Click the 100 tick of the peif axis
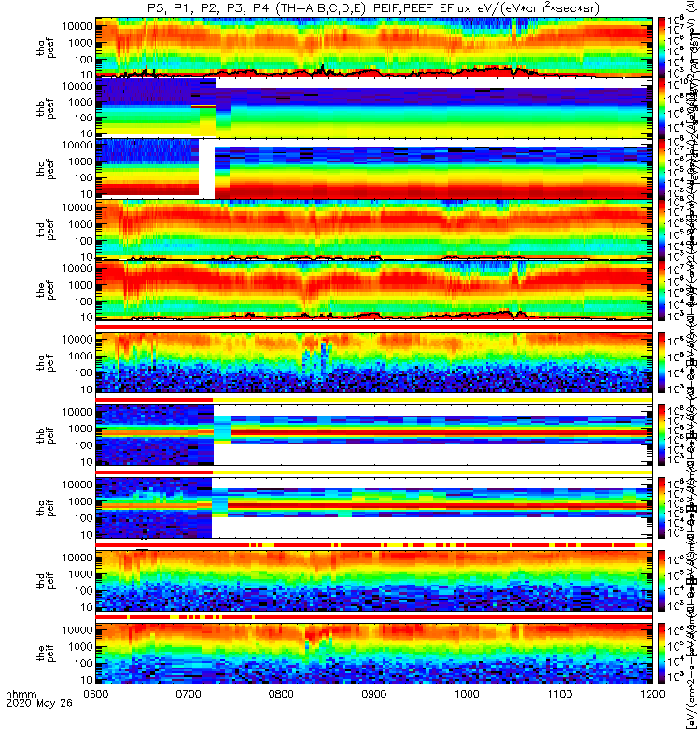This screenshot has width=700, height=747. pos(83,663)
